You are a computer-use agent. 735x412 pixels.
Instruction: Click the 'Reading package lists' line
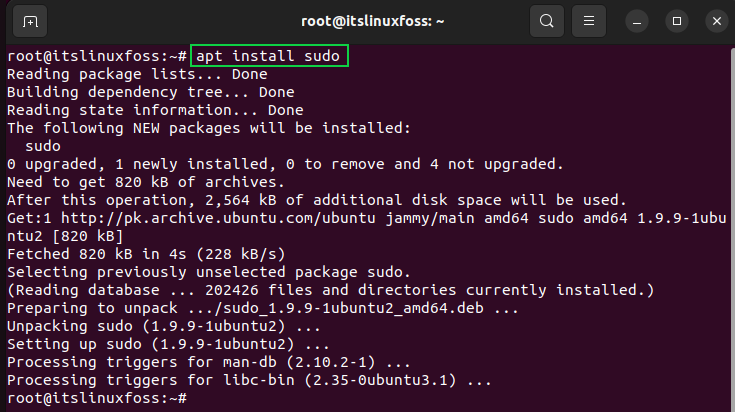click(x=137, y=74)
